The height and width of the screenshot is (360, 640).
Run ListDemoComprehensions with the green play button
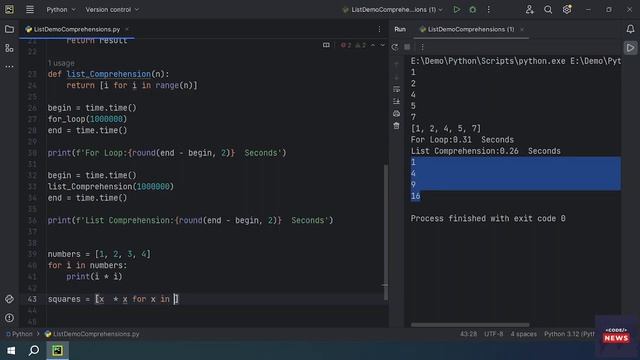pyautogui.click(x=457, y=9)
